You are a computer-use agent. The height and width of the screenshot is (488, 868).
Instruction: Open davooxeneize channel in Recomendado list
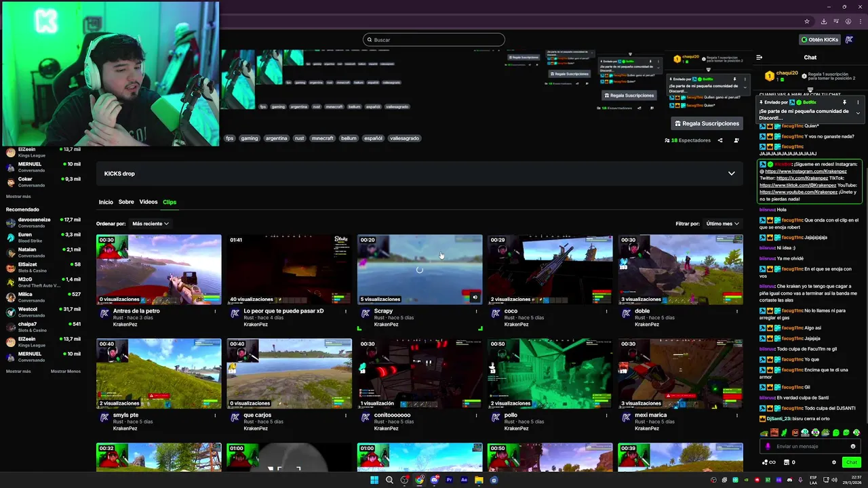(42, 222)
